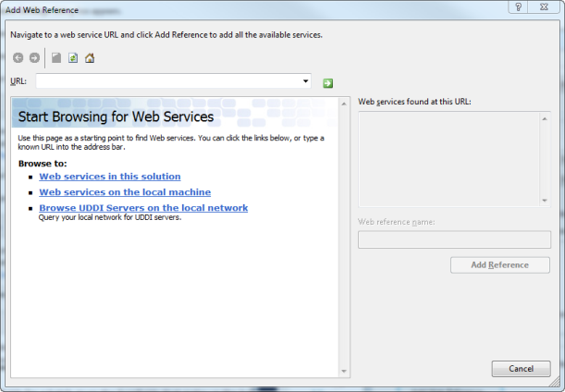Click the Add Reference button
Viewport: 565px width, 392px height.
[x=499, y=265]
